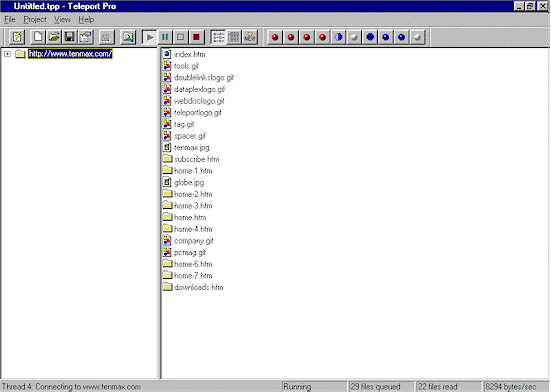Start the project with play button
The image size is (551, 392).
point(150,37)
